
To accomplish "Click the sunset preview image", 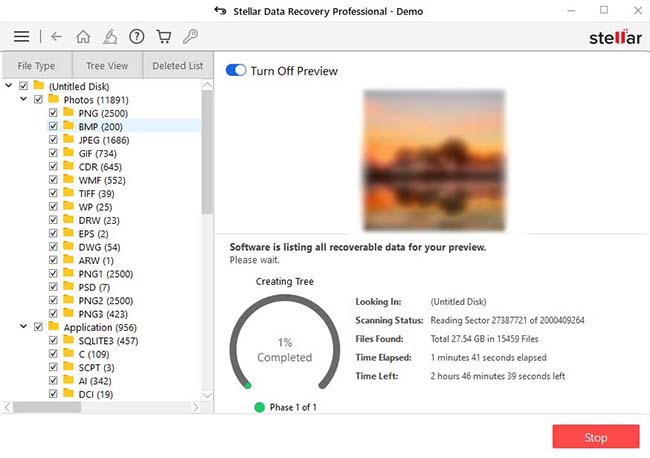I will [x=434, y=160].
